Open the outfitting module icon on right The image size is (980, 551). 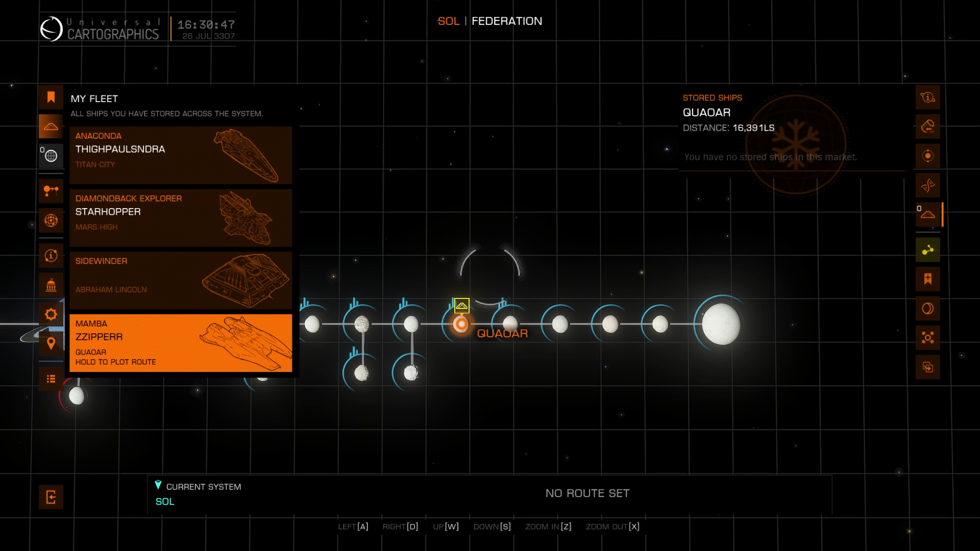tap(928, 127)
